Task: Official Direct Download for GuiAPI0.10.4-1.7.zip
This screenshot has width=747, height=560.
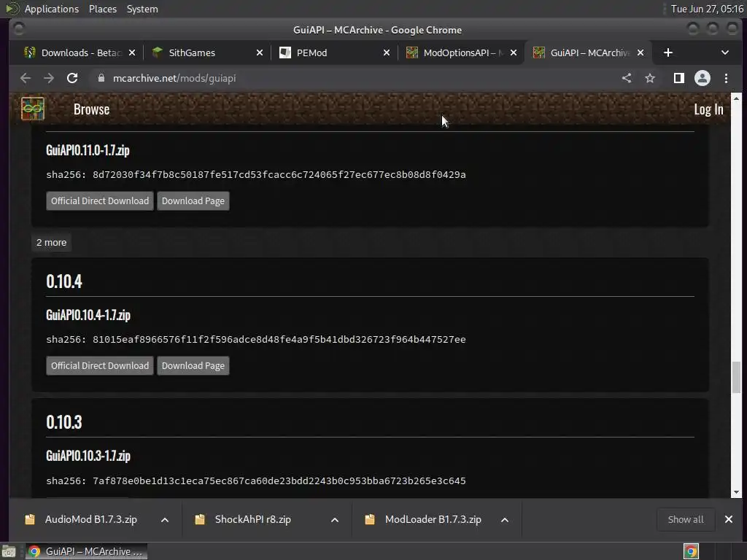Action: click(100, 366)
